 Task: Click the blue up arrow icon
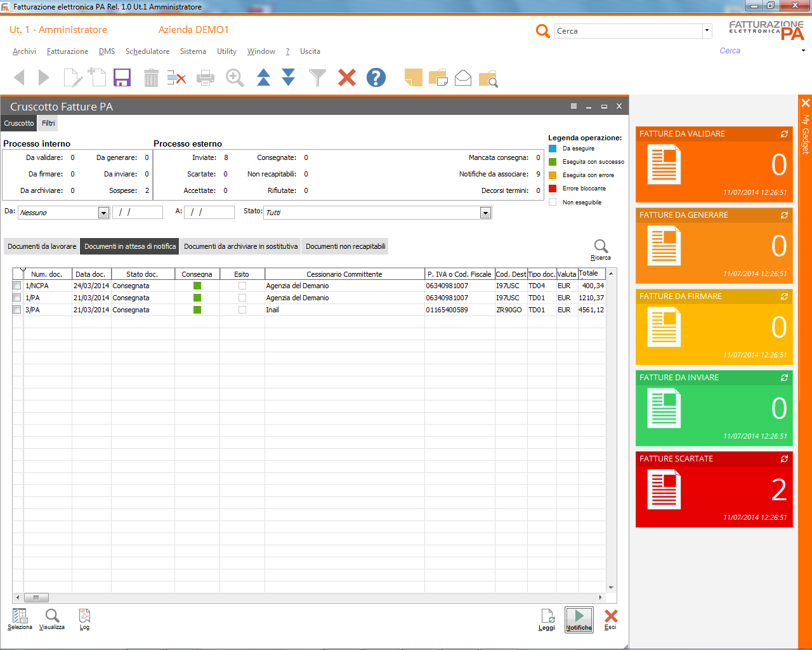pos(263,77)
